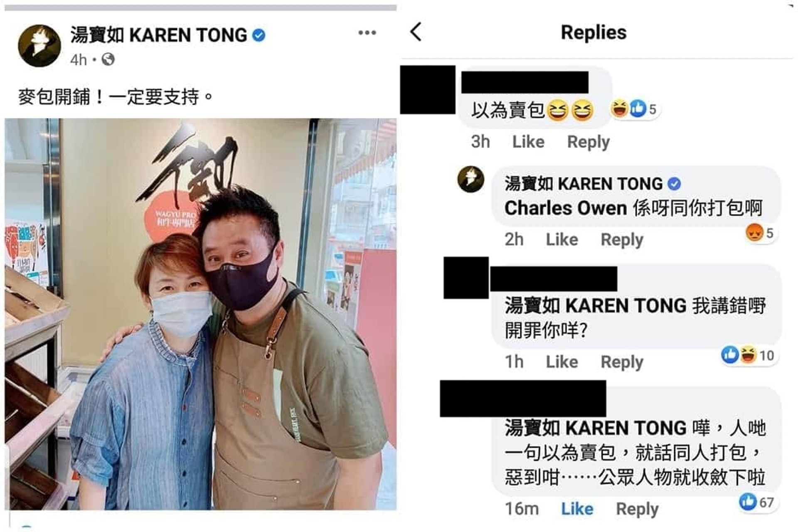Screen dimensions: 798x532
Task: Reply to the 1h comment
Action: (622, 362)
